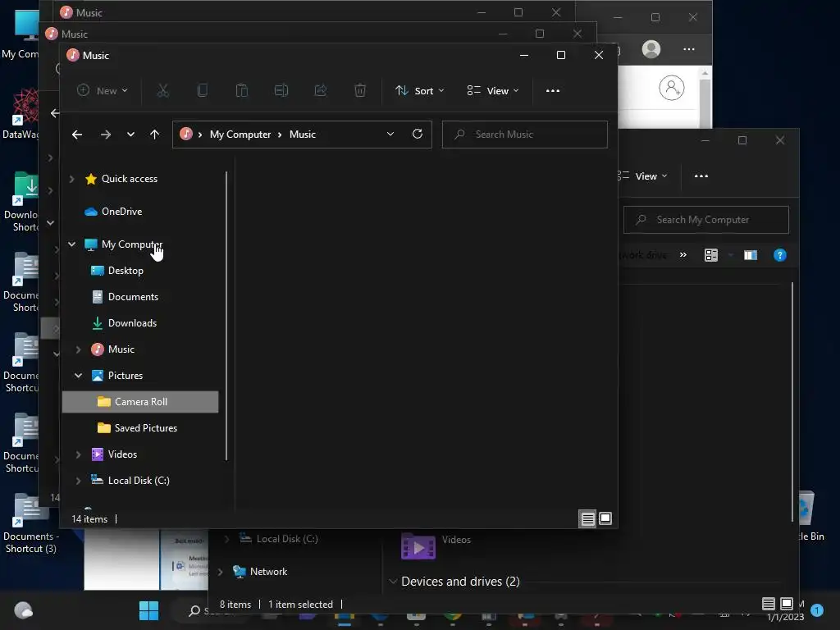The width and height of the screenshot is (840, 630).
Task: Click the profile avatar in the back window header
Action: (x=651, y=49)
